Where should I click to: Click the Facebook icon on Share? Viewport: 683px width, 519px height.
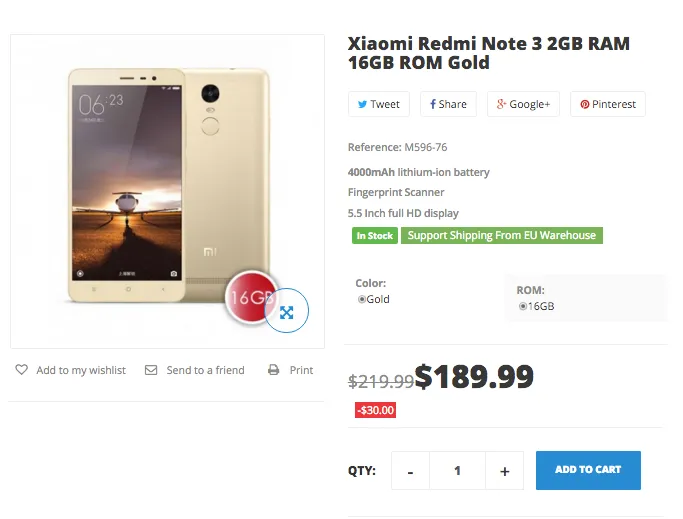click(433, 104)
